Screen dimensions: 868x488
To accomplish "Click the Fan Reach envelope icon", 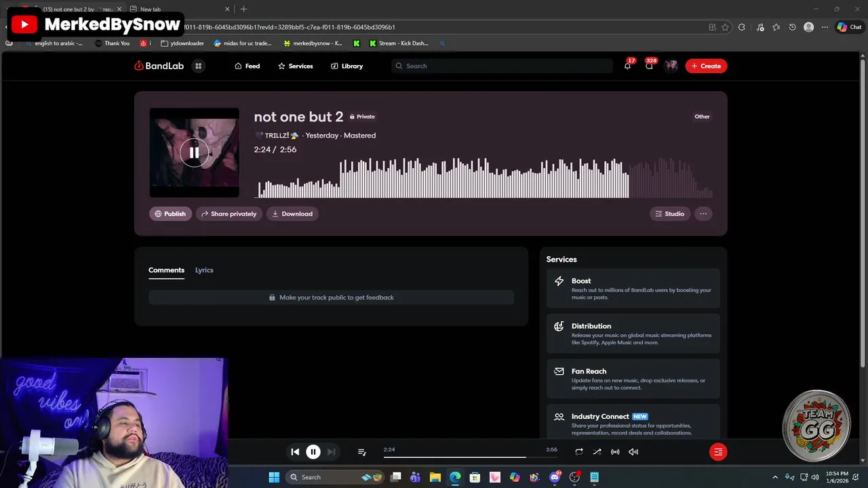I will 559,371.
